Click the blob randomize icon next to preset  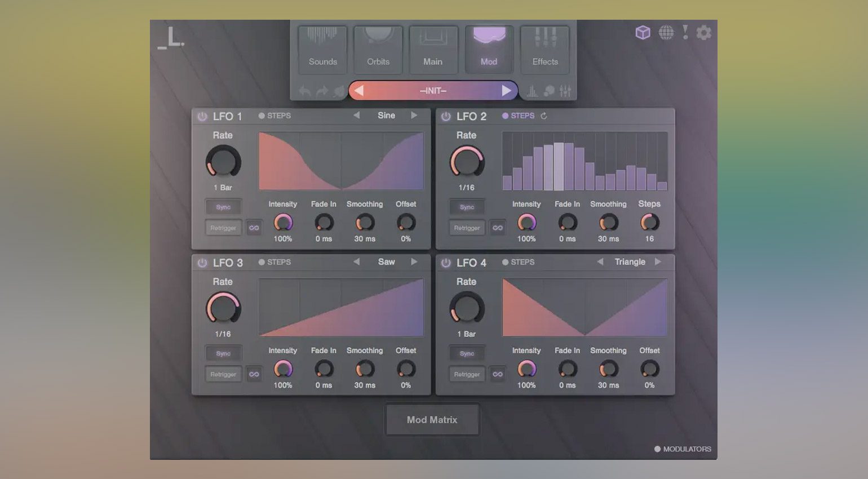tap(549, 91)
